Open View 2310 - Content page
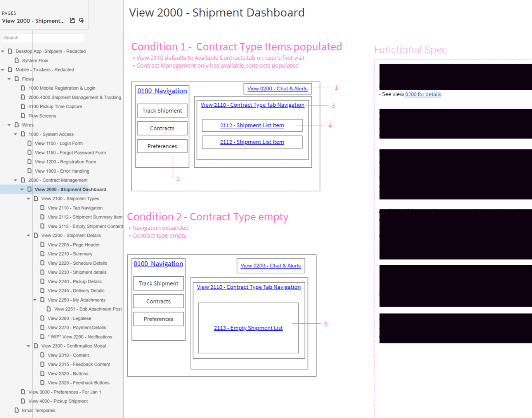This screenshot has width=532, height=418. [68, 355]
